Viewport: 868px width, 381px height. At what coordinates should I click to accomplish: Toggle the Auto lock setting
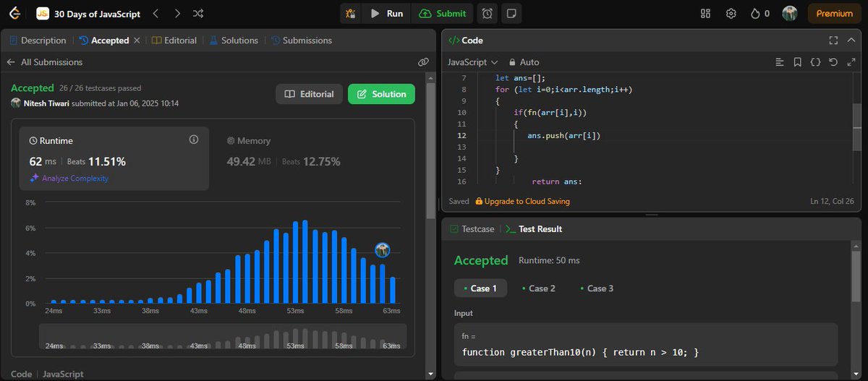click(524, 62)
